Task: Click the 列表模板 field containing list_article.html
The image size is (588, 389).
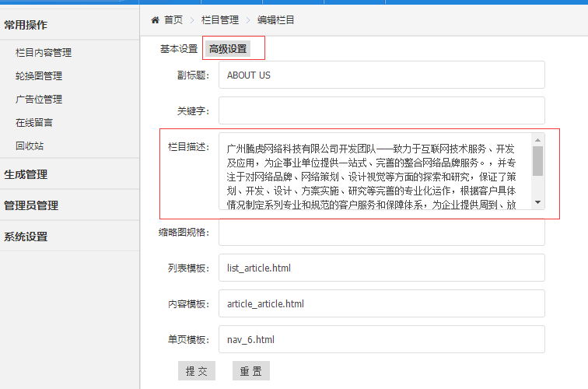Action: (381, 268)
